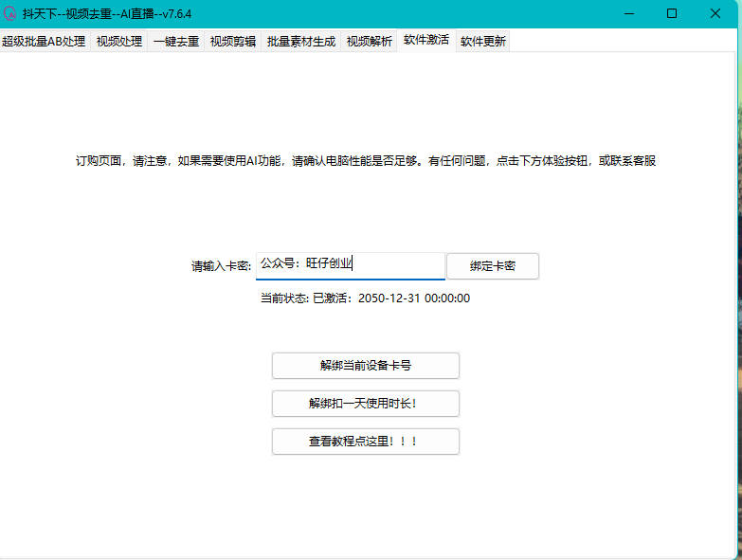
Task: Select the 软件激活 tab
Action: [x=426, y=41]
